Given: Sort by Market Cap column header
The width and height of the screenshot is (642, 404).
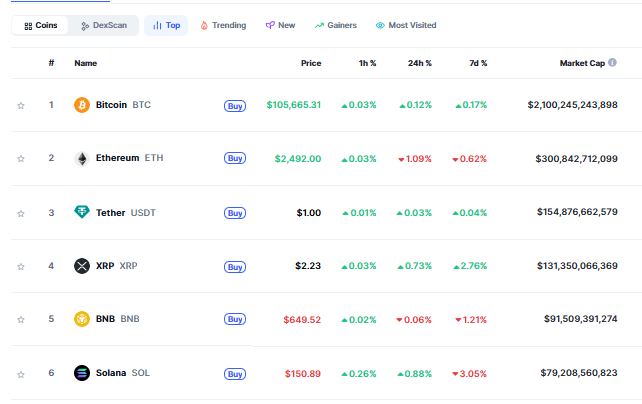Looking at the screenshot, I should coord(582,63).
